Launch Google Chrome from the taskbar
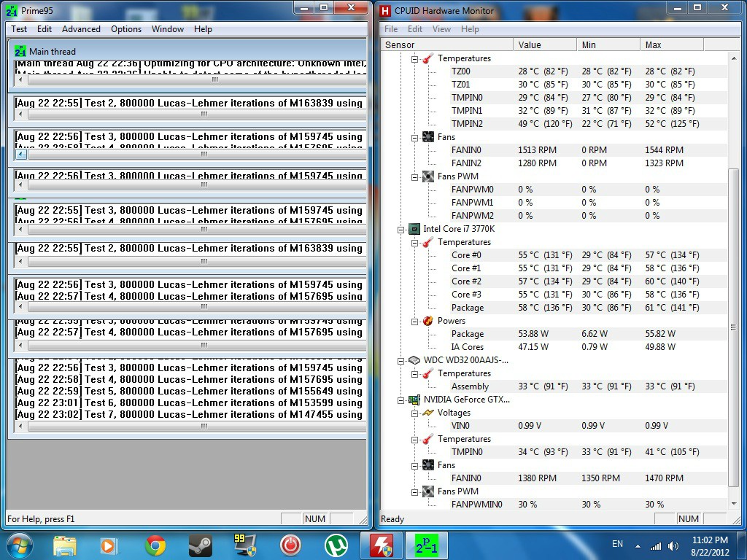This screenshot has width=747, height=560. coord(155,545)
